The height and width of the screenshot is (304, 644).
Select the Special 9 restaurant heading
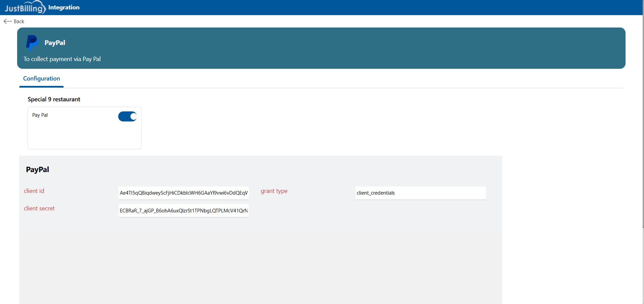pyautogui.click(x=54, y=99)
